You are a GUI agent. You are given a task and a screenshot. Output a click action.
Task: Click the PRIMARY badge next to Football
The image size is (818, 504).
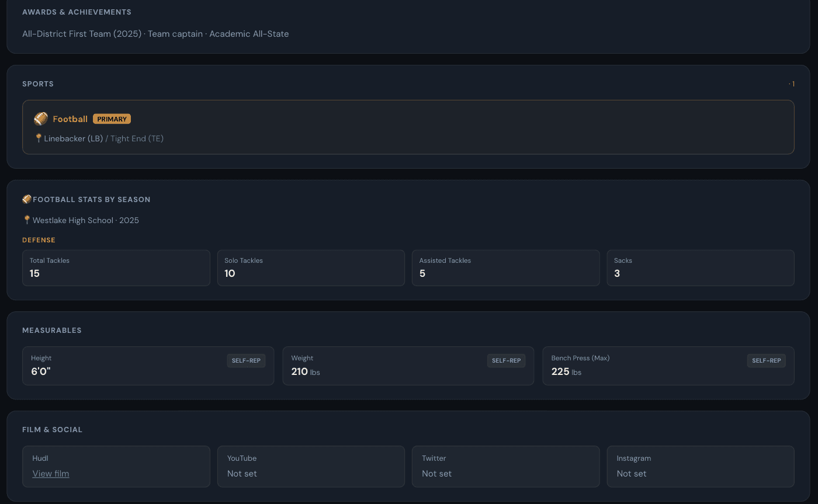(112, 119)
